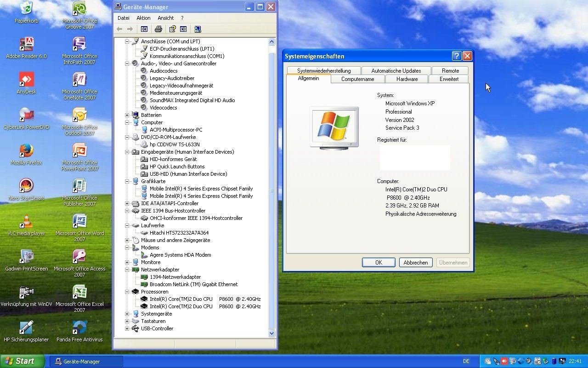The width and height of the screenshot is (588, 368).
Task: Expand IDE ATA/ATAPI-Controller node
Action: tap(127, 203)
